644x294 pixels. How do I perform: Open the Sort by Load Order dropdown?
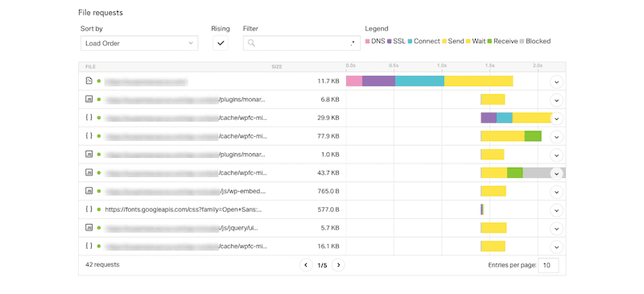point(139,43)
